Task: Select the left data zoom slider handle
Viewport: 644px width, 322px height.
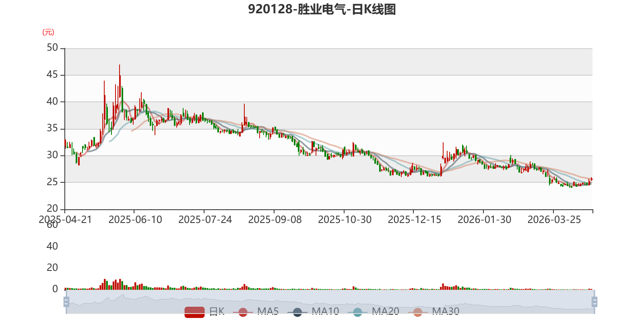Action: pyautogui.click(x=66, y=301)
